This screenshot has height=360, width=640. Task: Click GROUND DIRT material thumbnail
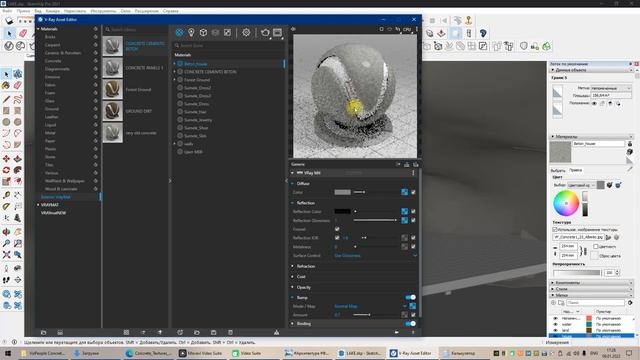pyautogui.click(x=112, y=111)
